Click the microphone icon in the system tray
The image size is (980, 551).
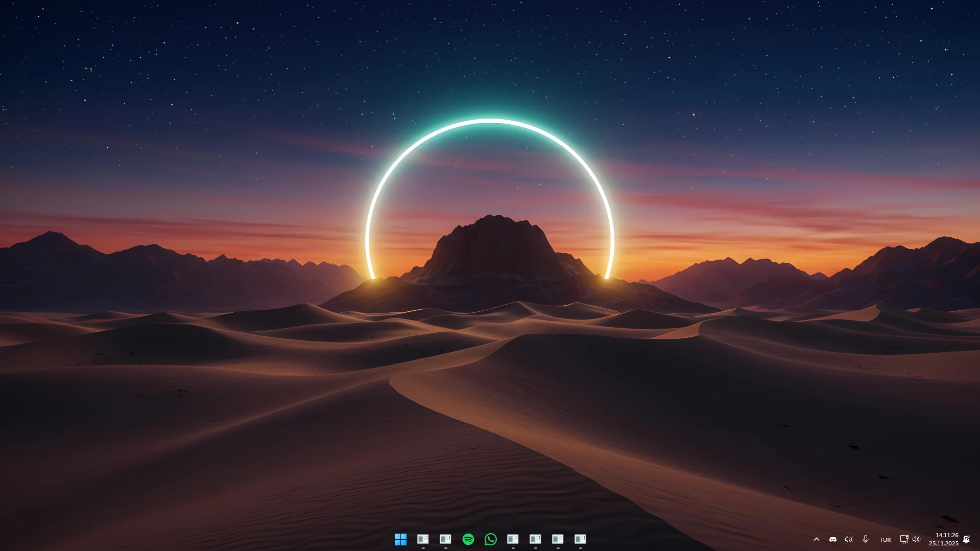click(x=865, y=539)
